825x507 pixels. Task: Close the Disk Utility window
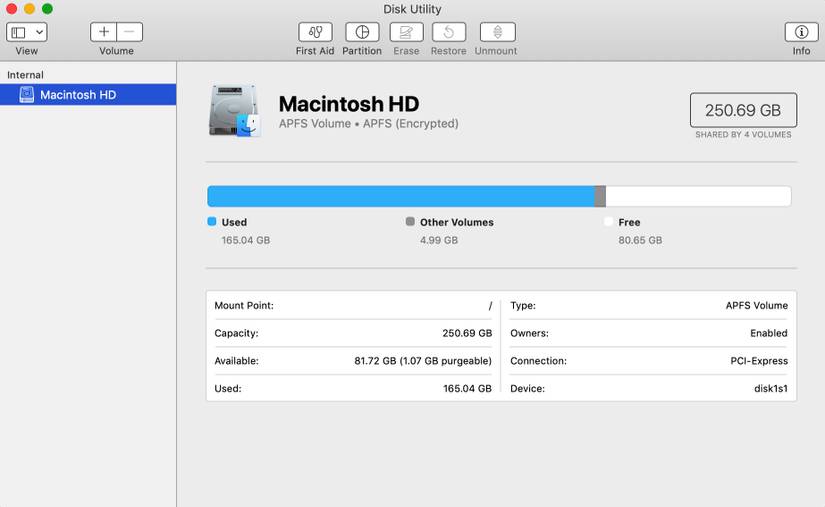[12, 9]
